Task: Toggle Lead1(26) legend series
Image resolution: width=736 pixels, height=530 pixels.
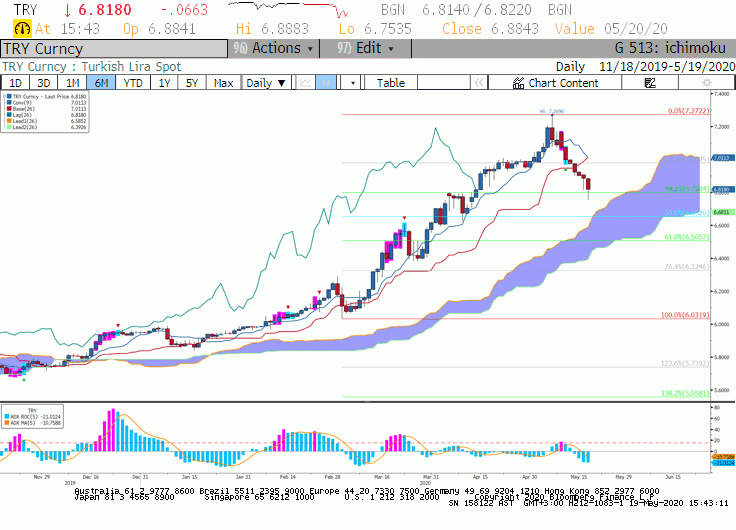Action: pos(46,121)
